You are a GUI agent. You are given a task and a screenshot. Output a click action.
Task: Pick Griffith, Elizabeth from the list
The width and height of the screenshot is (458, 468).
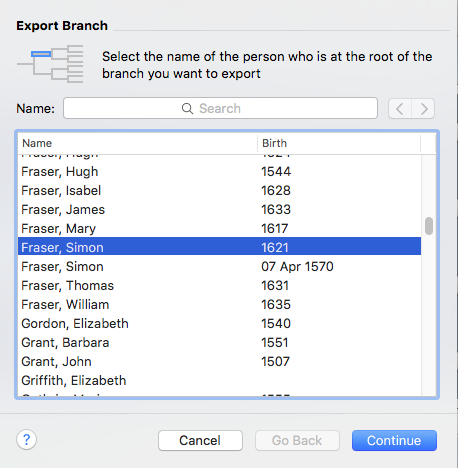[219, 381]
